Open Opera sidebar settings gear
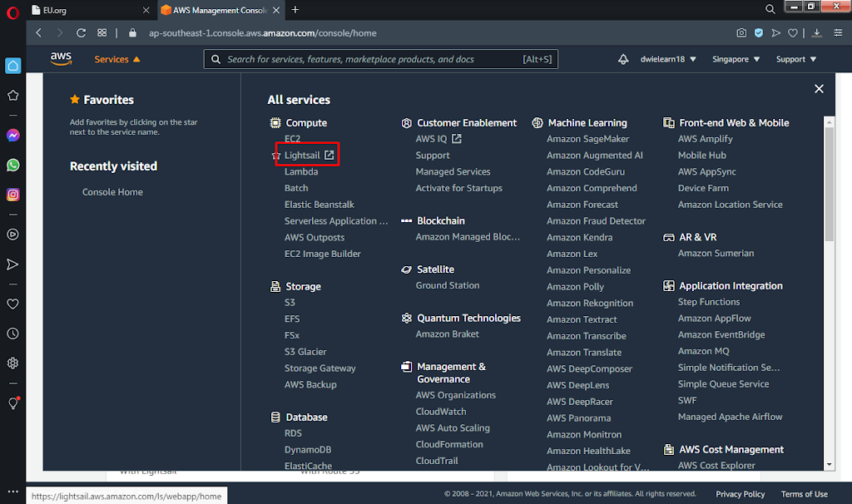Image resolution: width=852 pixels, height=504 pixels. coord(13,363)
